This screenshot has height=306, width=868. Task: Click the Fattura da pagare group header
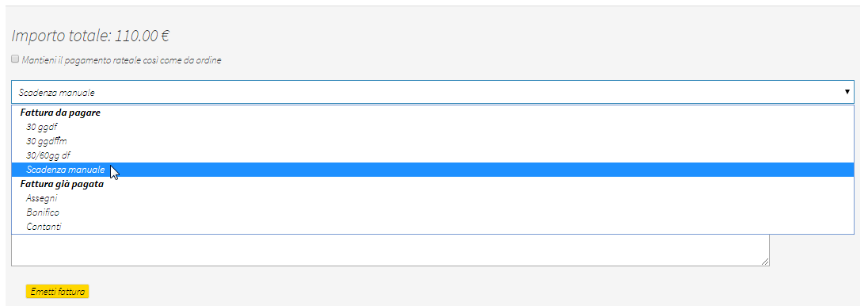click(x=59, y=113)
